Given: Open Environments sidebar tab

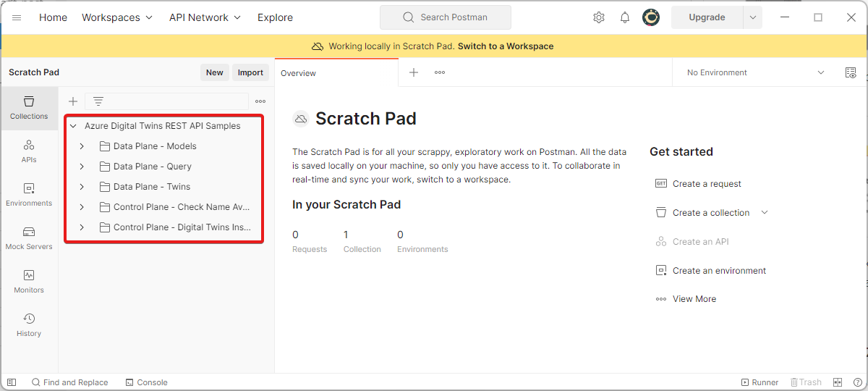Looking at the screenshot, I should (29, 195).
